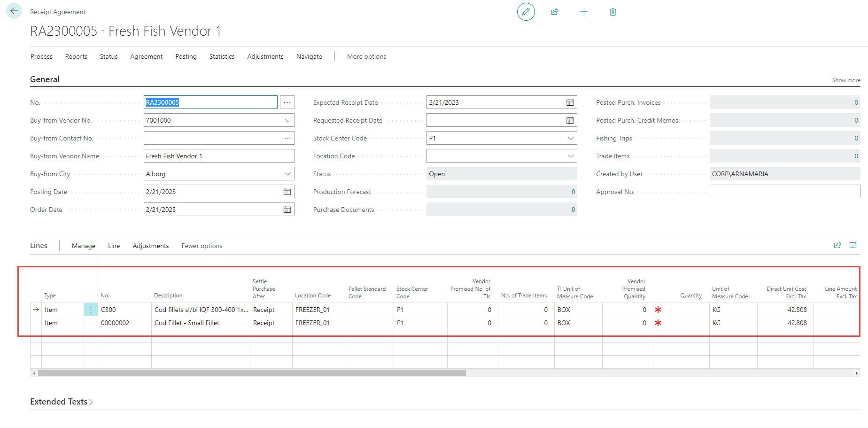Open Posting Date calendar picker
Viewport: 868px width, 428px height.
(x=287, y=192)
